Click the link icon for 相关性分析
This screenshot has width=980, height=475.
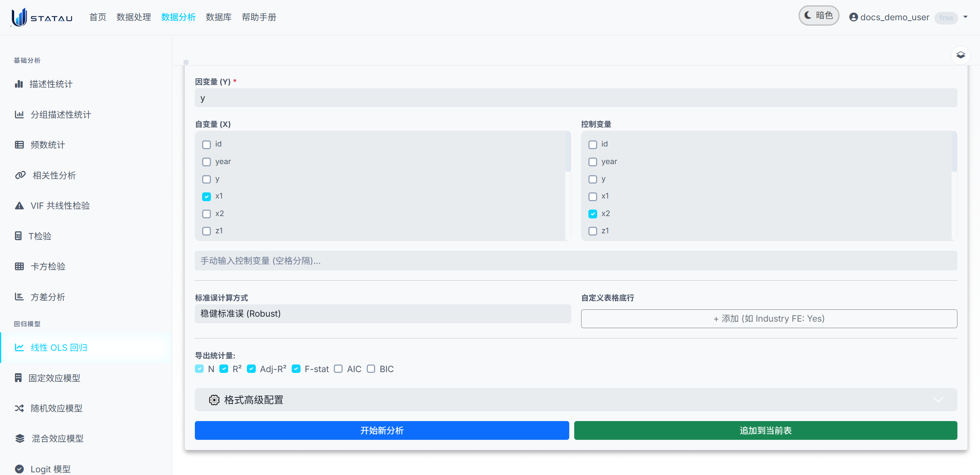coord(20,175)
